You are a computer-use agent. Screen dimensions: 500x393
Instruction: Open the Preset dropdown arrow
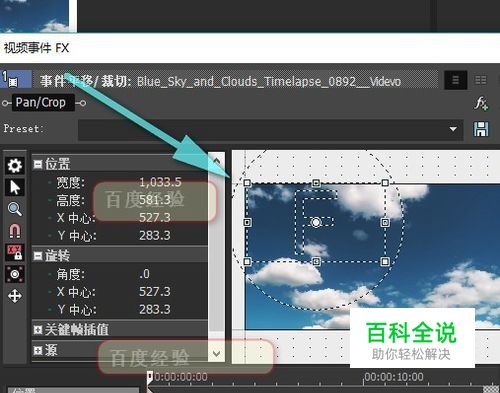pyautogui.click(x=453, y=129)
